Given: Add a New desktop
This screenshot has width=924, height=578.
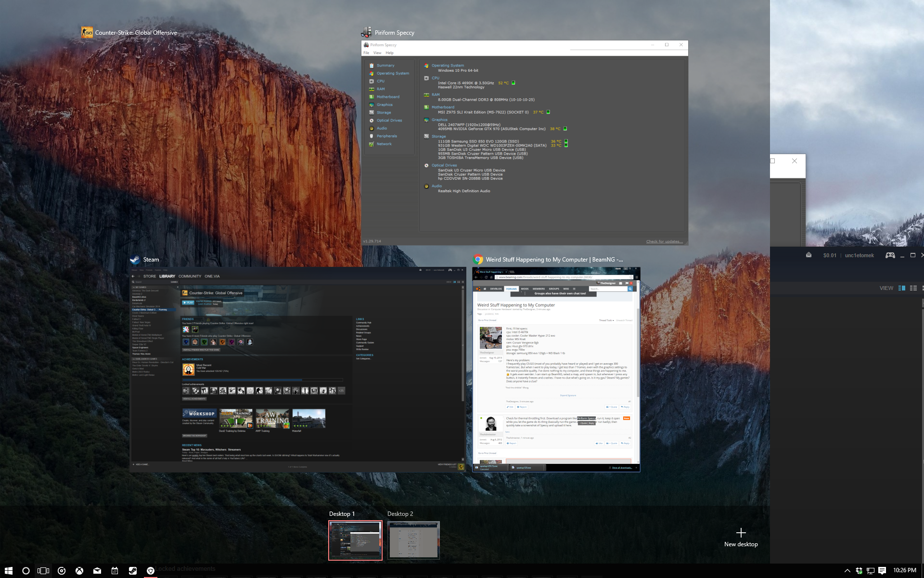Looking at the screenshot, I should click(x=741, y=537).
